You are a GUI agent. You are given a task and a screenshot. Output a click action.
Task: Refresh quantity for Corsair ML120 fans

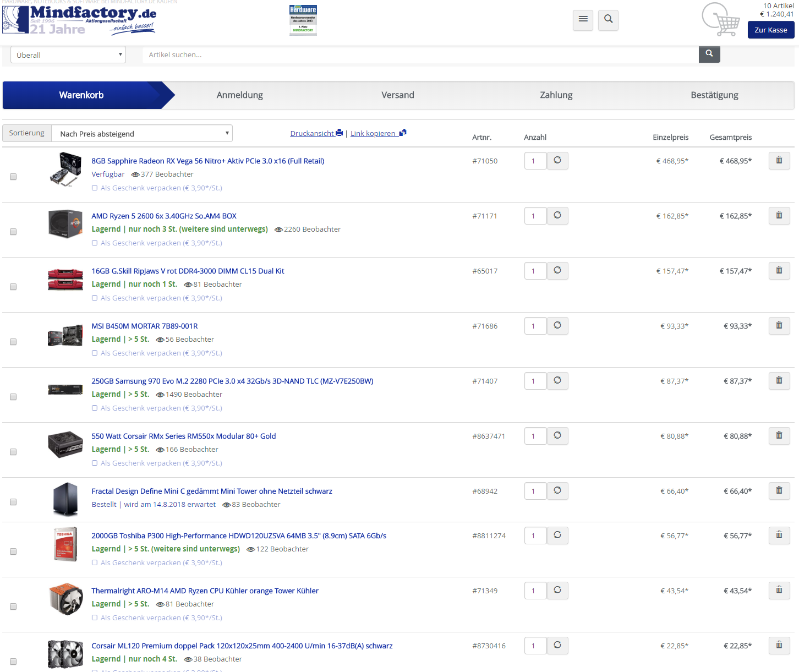[557, 645]
